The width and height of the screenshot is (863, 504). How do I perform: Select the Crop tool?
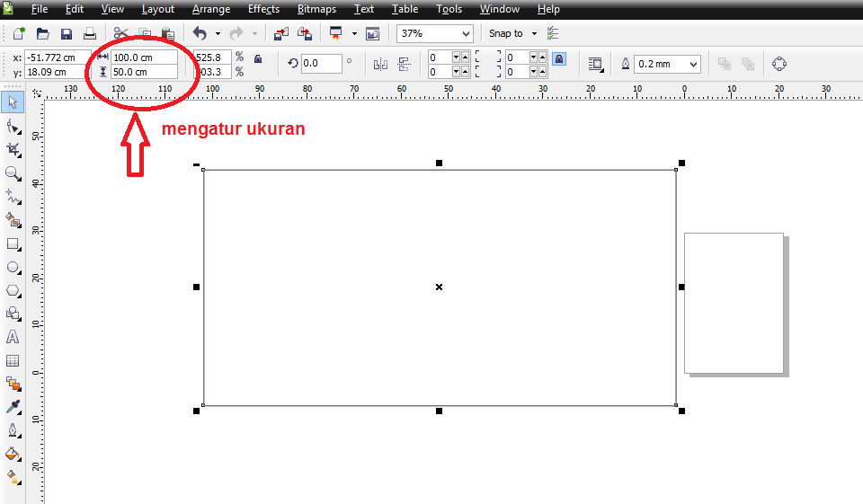click(x=13, y=149)
